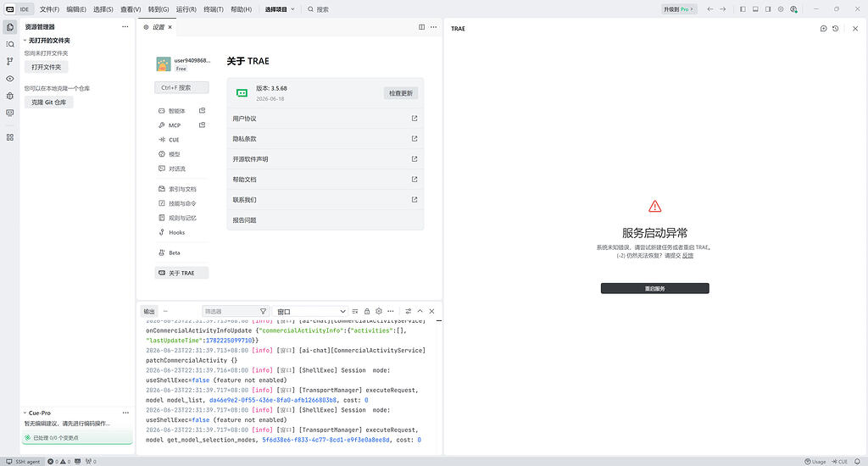Open 隐私条款 external link
Viewport: 868px width, 466px height.
click(415, 139)
